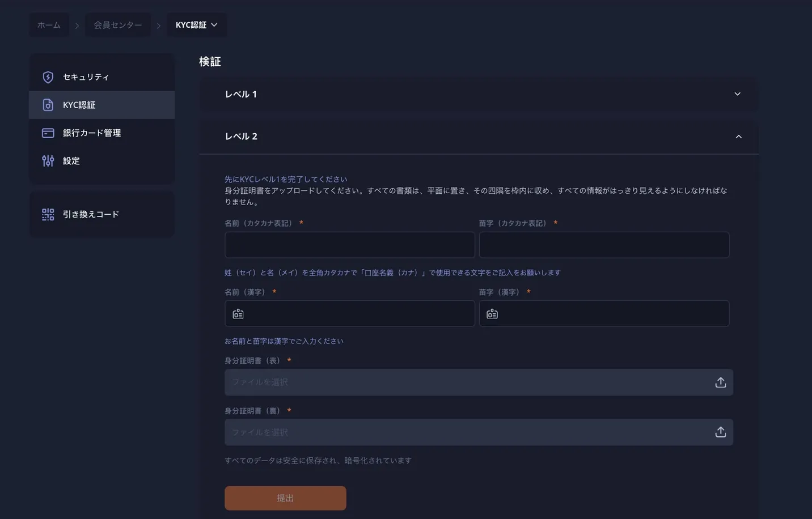Open bank card management via card icon
The image size is (812, 519).
pyautogui.click(x=48, y=131)
